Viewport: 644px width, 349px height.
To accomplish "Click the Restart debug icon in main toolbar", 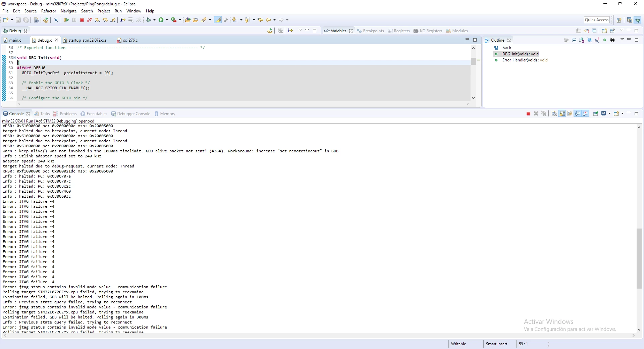I will (x=46, y=20).
